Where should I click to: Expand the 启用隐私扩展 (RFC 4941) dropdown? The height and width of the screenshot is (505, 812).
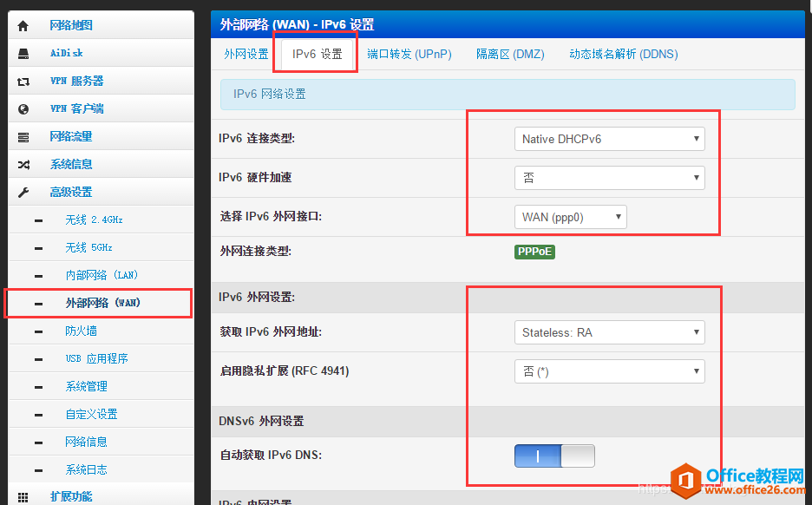(x=609, y=371)
